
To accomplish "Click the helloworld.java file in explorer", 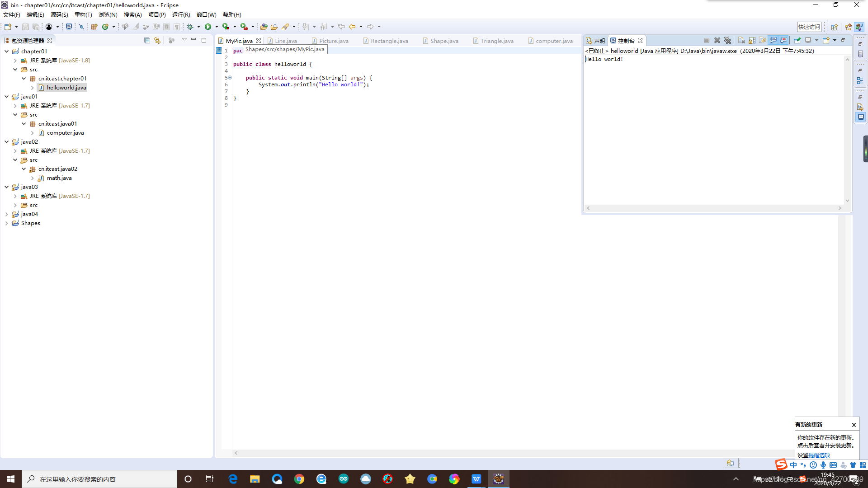I will [x=66, y=88].
